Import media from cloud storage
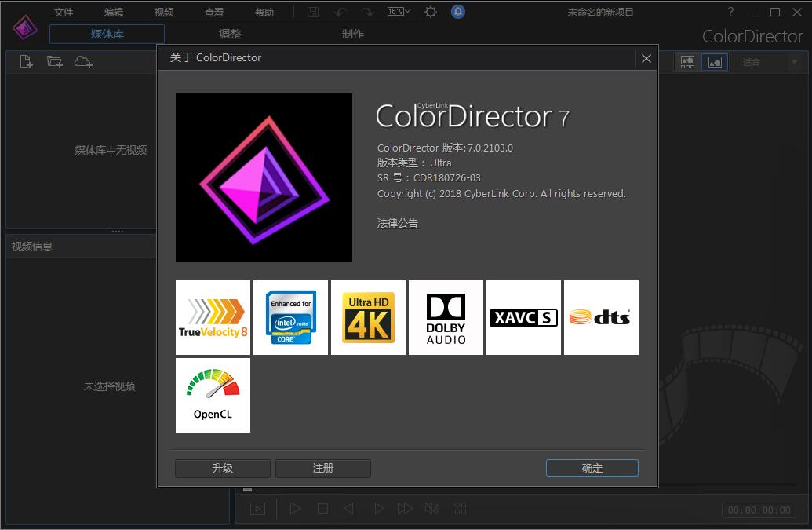Screen dimensions: 812x530 tap(83, 61)
